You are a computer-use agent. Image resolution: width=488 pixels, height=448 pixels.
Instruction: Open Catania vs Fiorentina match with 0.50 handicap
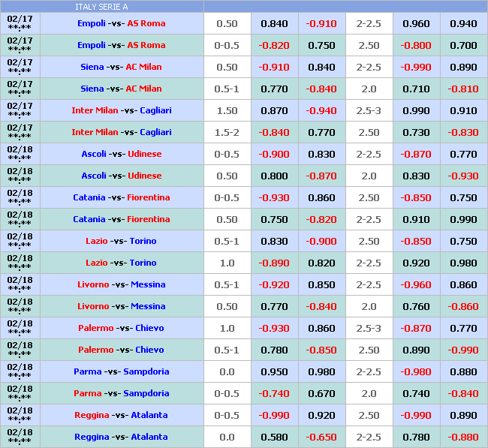[x=121, y=219]
